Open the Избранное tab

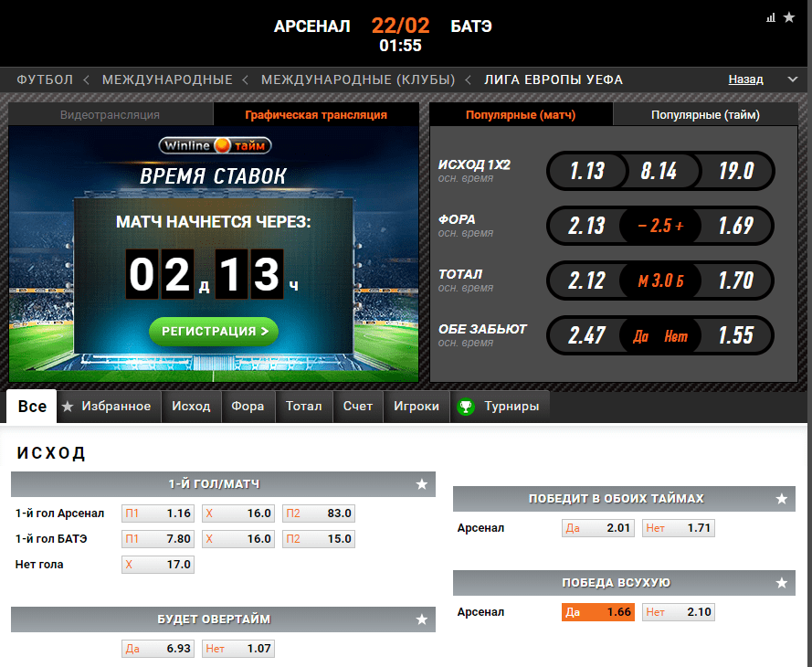(110, 407)
